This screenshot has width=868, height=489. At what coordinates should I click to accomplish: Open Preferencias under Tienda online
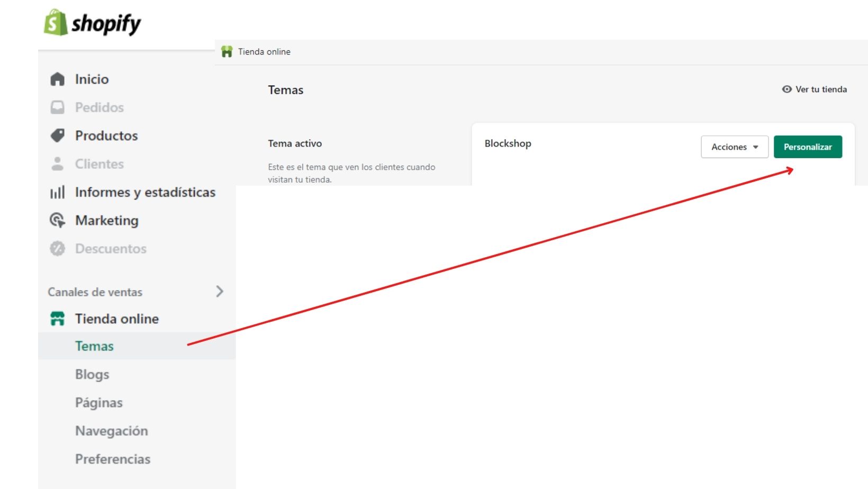pos(113,459)
